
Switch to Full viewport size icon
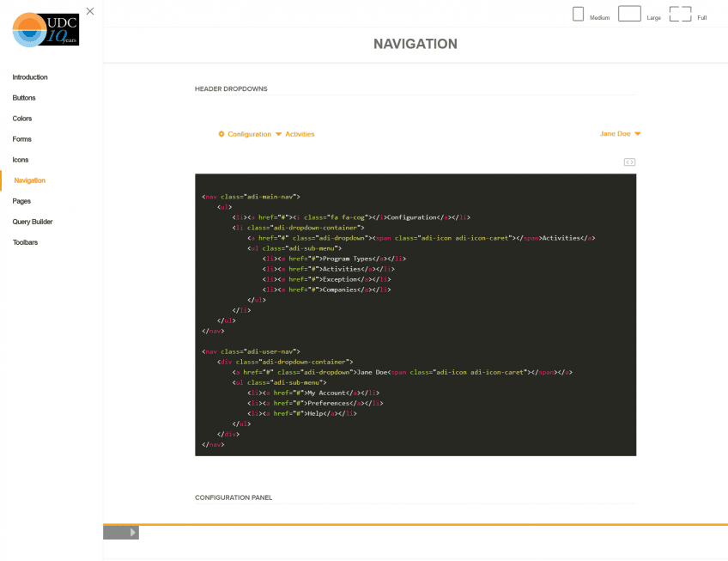(680, 14)
